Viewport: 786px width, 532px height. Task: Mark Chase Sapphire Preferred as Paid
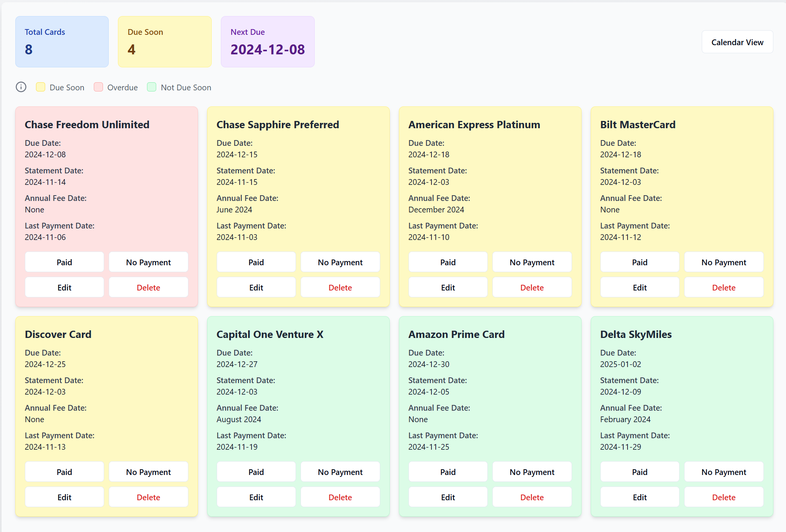coord(256,262)
